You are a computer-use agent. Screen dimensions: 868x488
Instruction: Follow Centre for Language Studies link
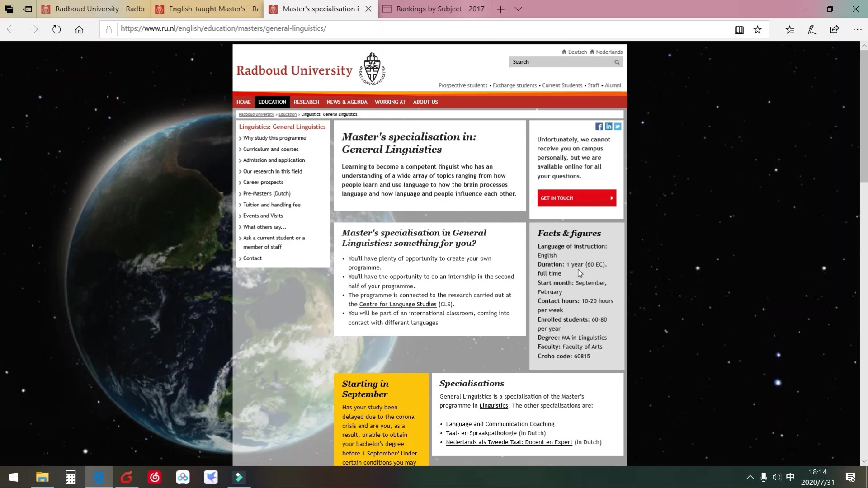tap(398, 305)
